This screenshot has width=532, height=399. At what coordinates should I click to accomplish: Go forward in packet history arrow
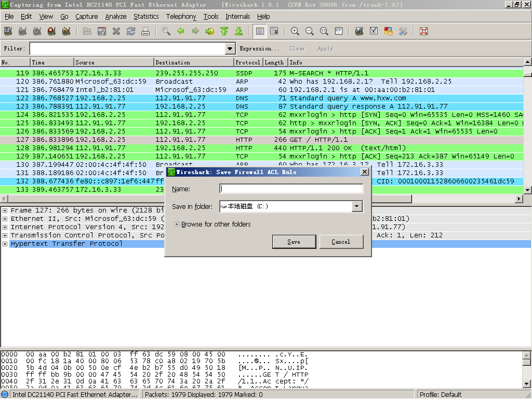click(195, 31)
